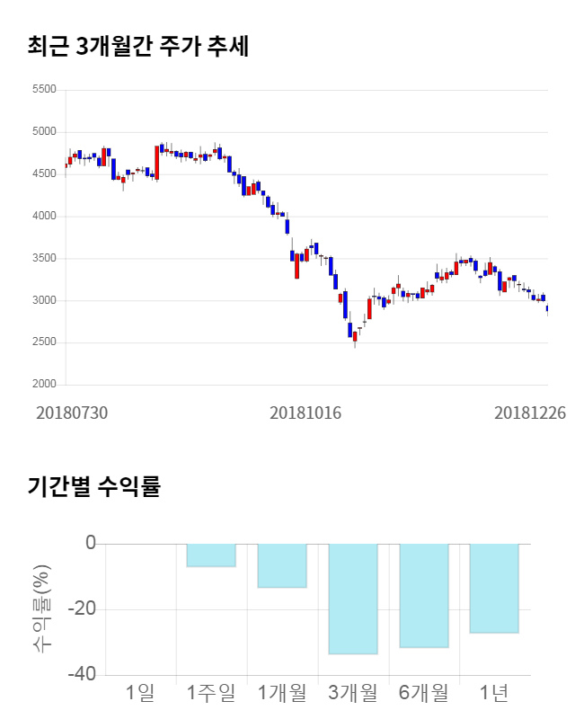Click the 3개월 return bar
Image resolution: width=575 pixels, height=728 pixels.
pos(352,599)
